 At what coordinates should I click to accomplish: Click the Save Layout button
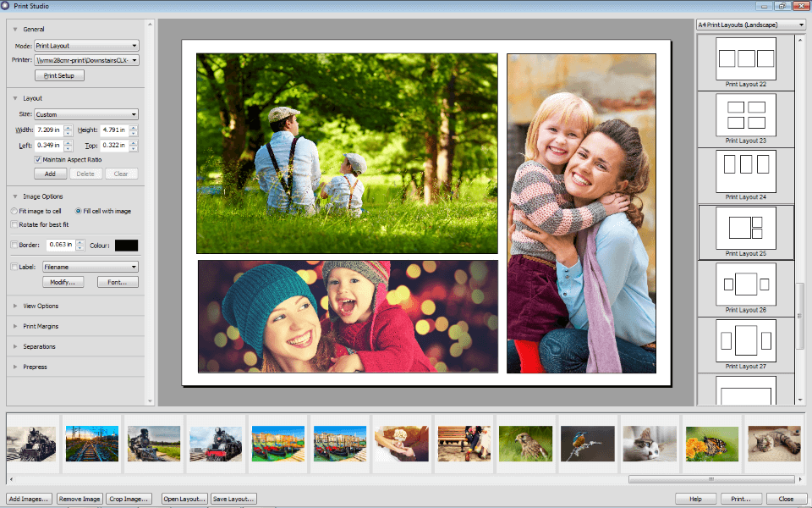tap(233, 499)
